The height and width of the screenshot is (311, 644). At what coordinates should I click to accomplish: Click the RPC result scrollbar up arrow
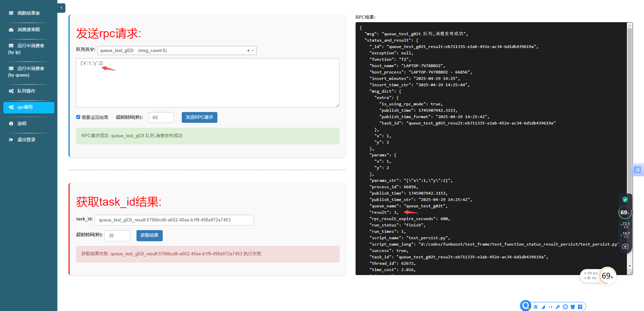click(630, 25)
